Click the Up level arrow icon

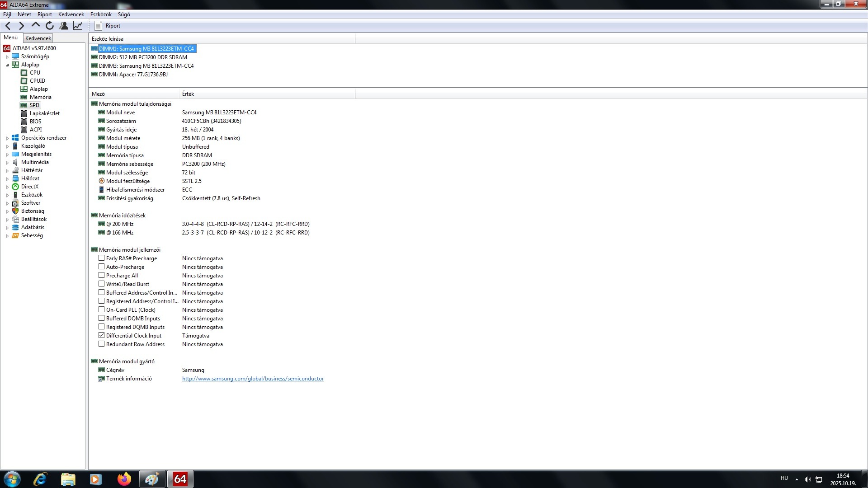36,25
